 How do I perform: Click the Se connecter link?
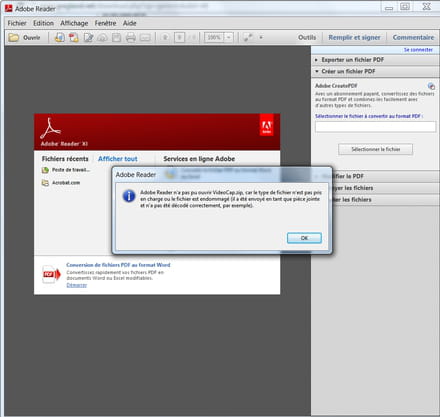point(418,50)
